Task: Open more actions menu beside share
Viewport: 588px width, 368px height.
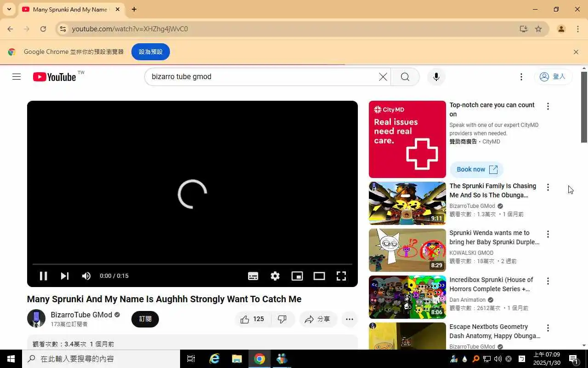Action: click(x=350, y=319)
